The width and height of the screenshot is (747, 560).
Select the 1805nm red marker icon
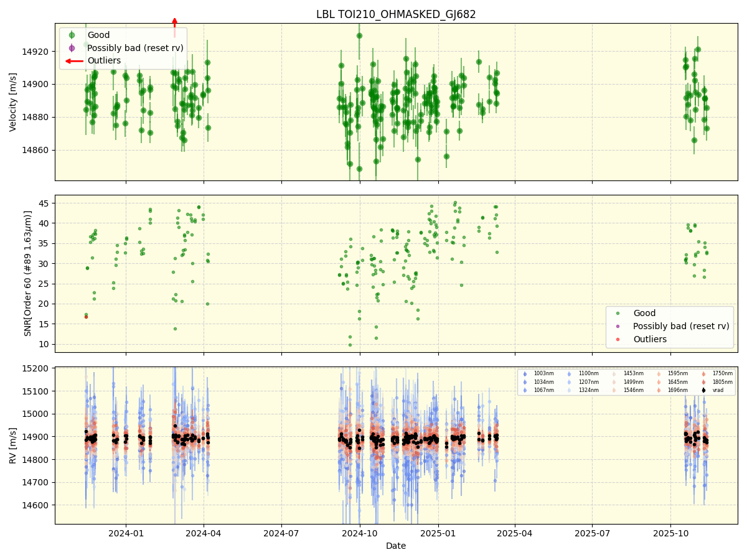tap(703, 381)
